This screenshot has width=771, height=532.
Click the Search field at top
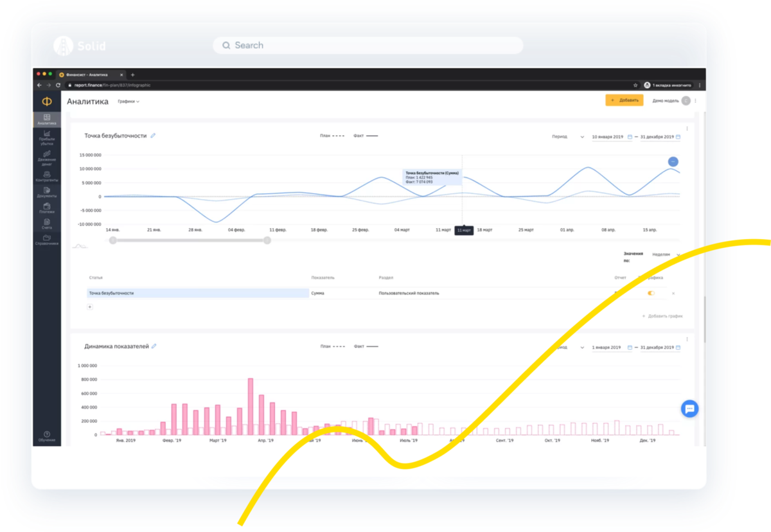(368, 46)
